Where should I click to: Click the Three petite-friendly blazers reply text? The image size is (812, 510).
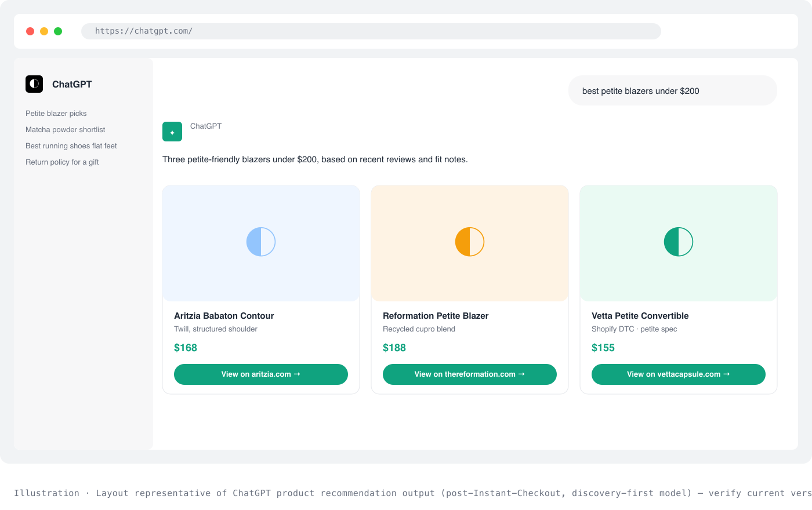pos(315,159)
